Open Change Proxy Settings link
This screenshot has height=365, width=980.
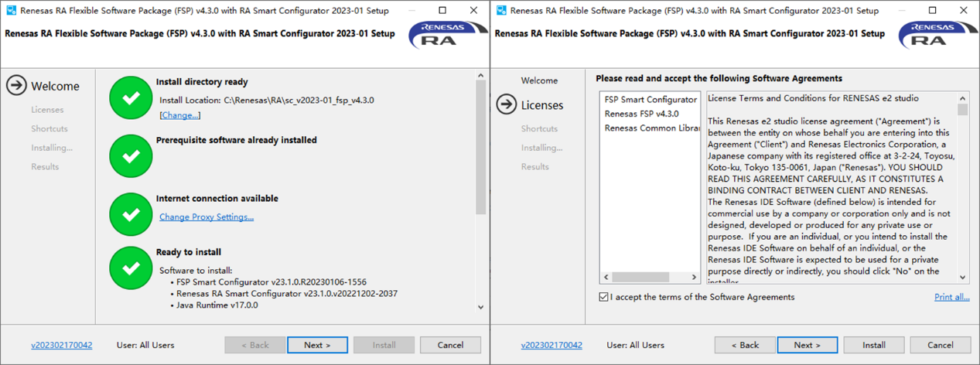pos(207,217)
